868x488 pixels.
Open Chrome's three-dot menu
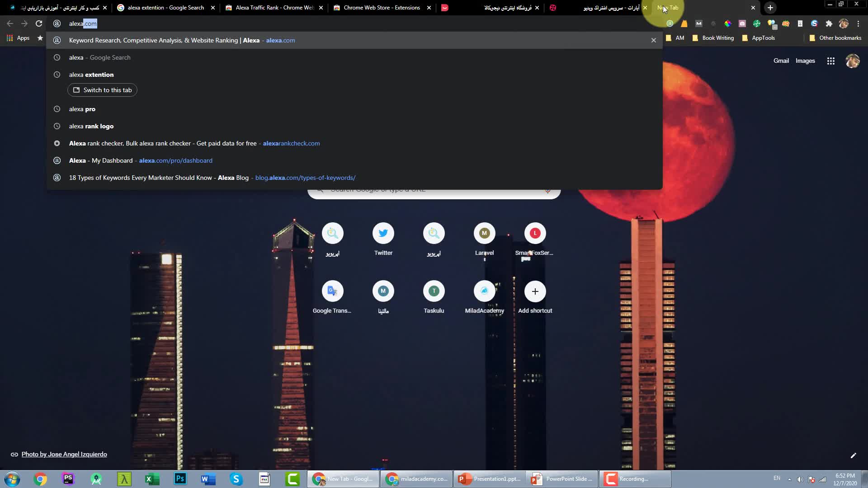click(858, 23)
